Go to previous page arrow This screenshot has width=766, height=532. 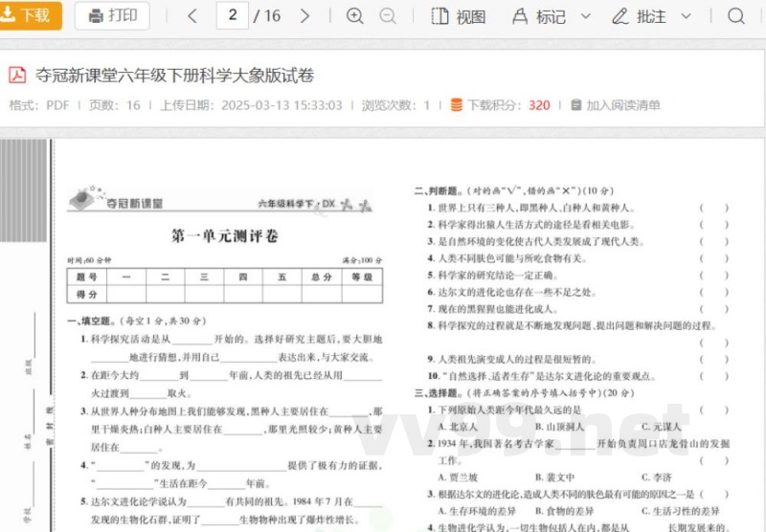coord(192,16)
